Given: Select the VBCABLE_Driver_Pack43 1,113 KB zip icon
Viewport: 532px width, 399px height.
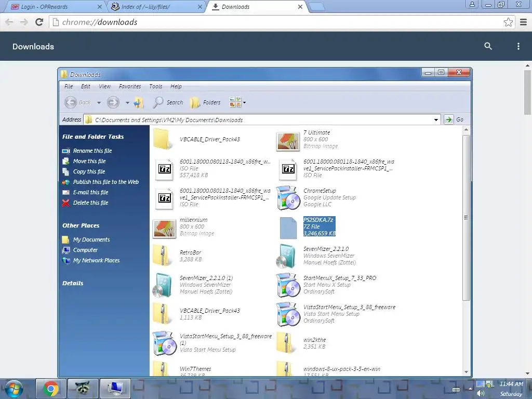Looking at the screenshot, I should 163,313.
